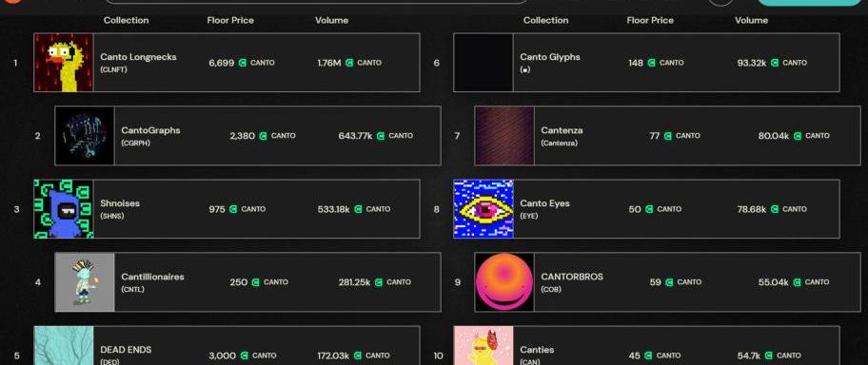The height and width of the screenshot is (365, 868).
Task: Click the CANTO icon beside Shnoises volume
Action: pos(358,209)
